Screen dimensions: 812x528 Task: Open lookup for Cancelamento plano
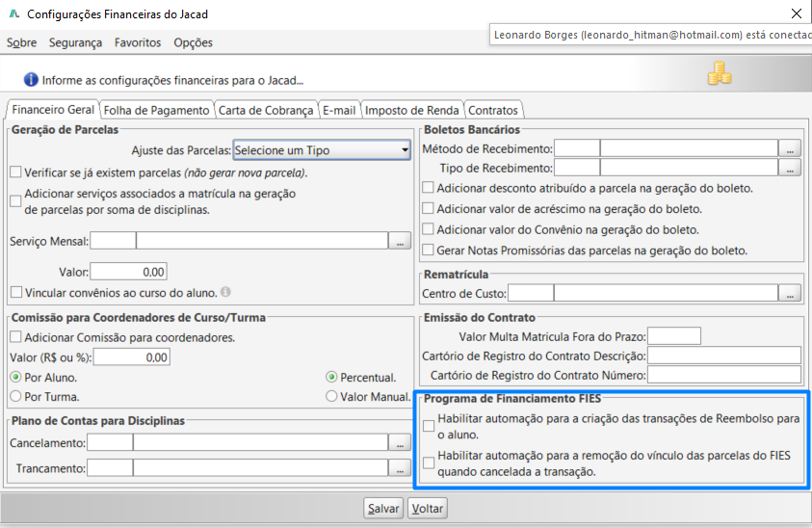(400, 442)
